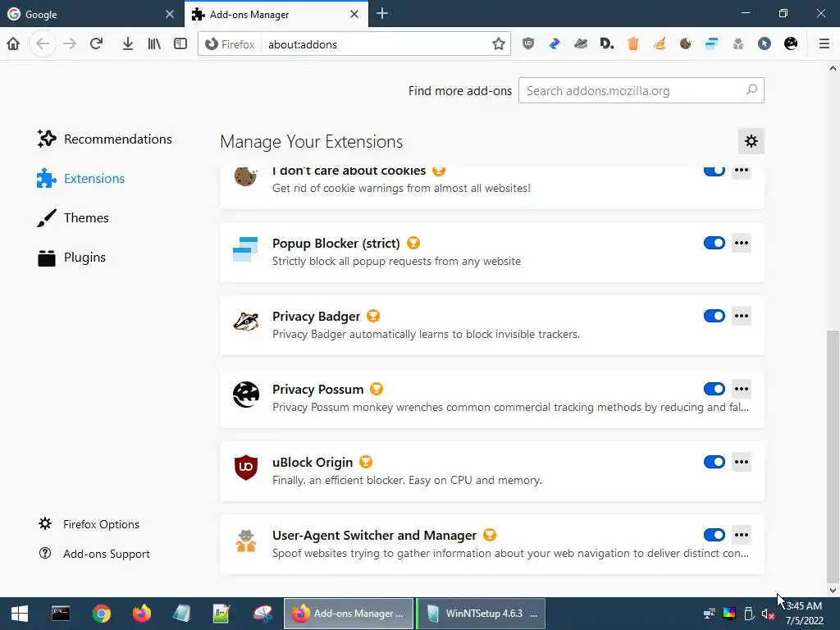The width and height of the screenshot is (840, 630).
Task: Click the round cursor-arrow toolbar icon
Action: click(x=765, y=43)
